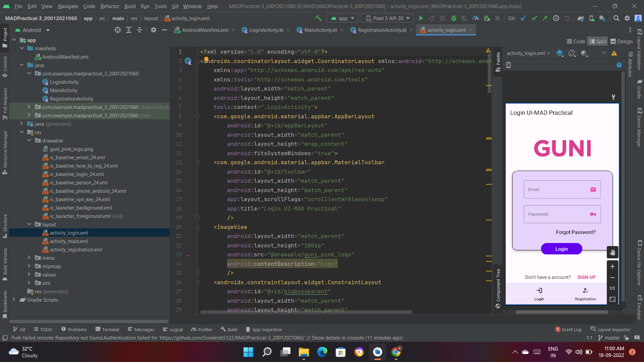This screenshot has width=644, height=362.
Task: Open the Build menu
Action: point(130,6)
